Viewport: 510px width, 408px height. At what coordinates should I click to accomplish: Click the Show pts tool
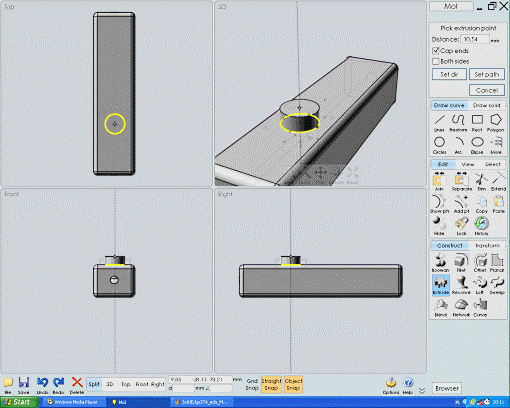point(439,204)
